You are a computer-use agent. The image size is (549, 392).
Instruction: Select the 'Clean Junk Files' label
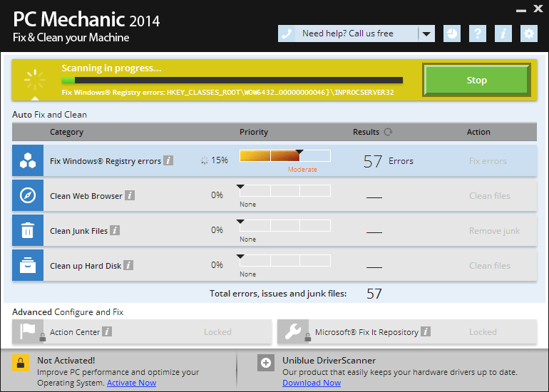78,231
